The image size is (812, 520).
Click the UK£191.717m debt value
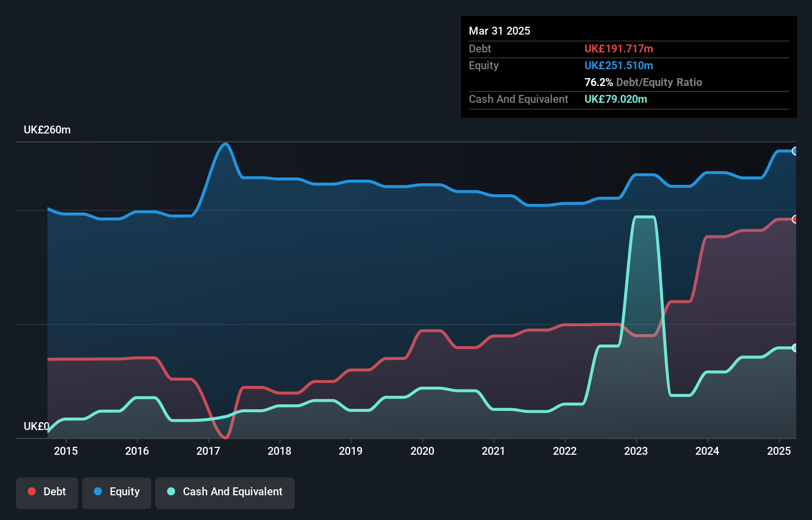point(619,48)
